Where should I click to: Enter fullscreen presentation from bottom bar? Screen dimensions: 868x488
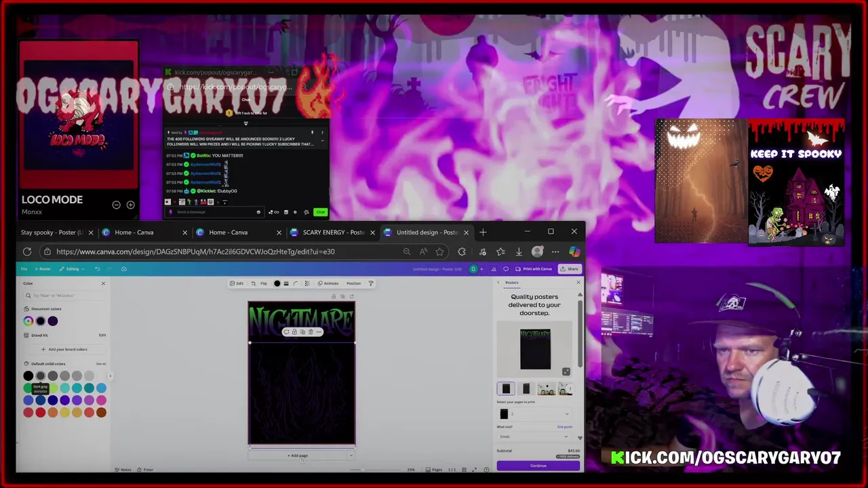475,470
